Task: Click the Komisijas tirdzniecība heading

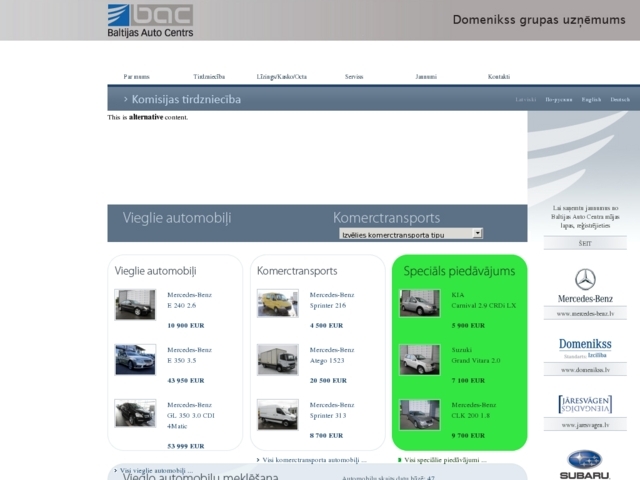Action: tap(186, 100)
